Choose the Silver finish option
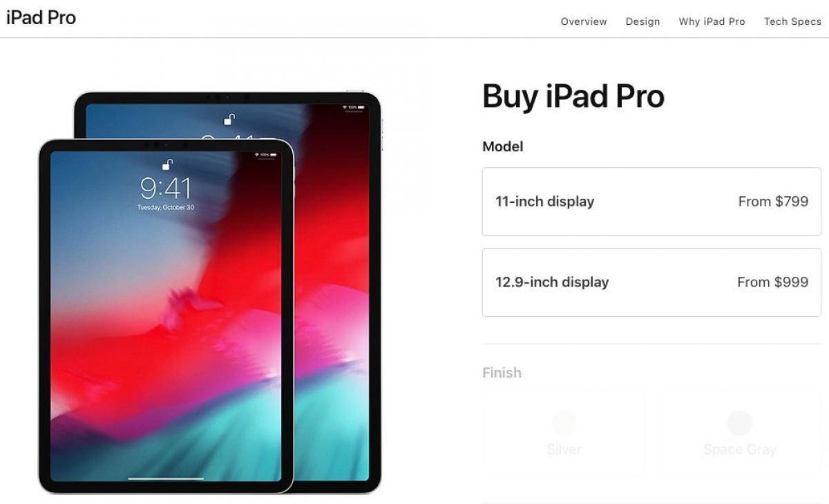Viewport: 829px width, 504px height. pyautogui.click(x=564, y=434)
